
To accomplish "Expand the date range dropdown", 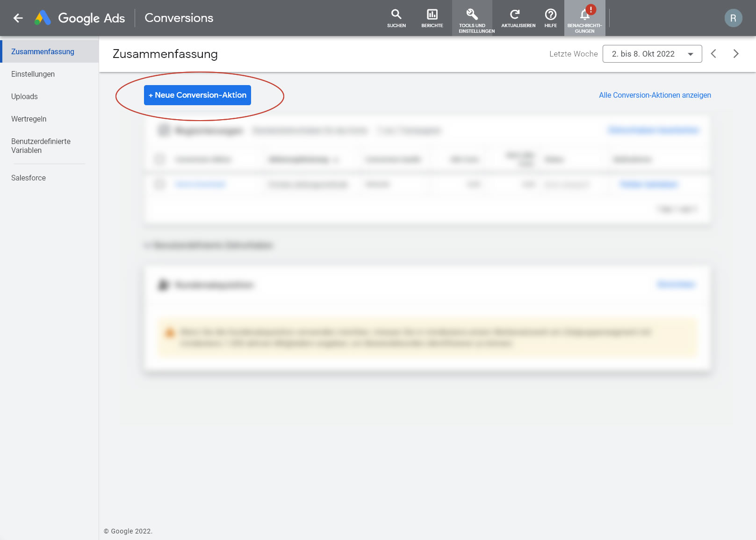I will (x=652, y=54).
